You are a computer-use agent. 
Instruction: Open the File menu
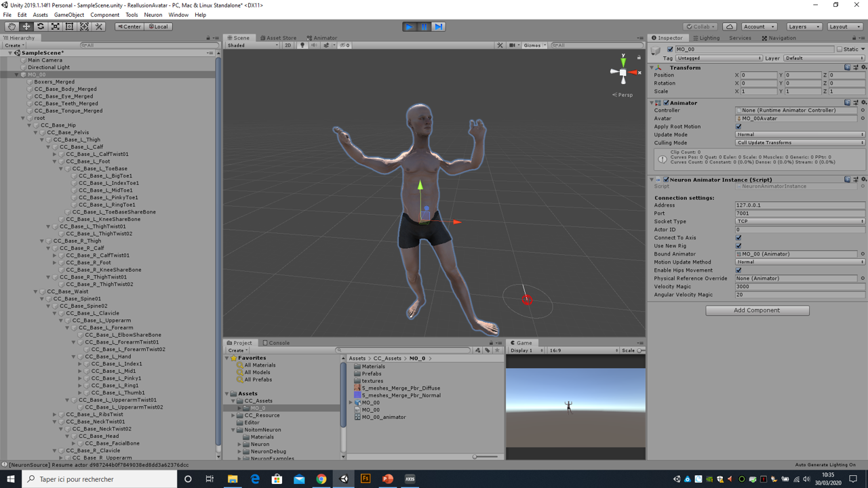pos(7,15)
